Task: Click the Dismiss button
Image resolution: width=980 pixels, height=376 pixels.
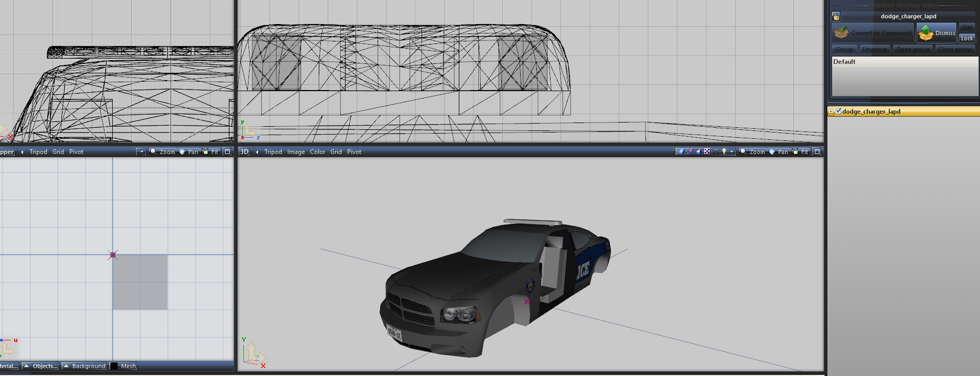Action: point(936,32)
